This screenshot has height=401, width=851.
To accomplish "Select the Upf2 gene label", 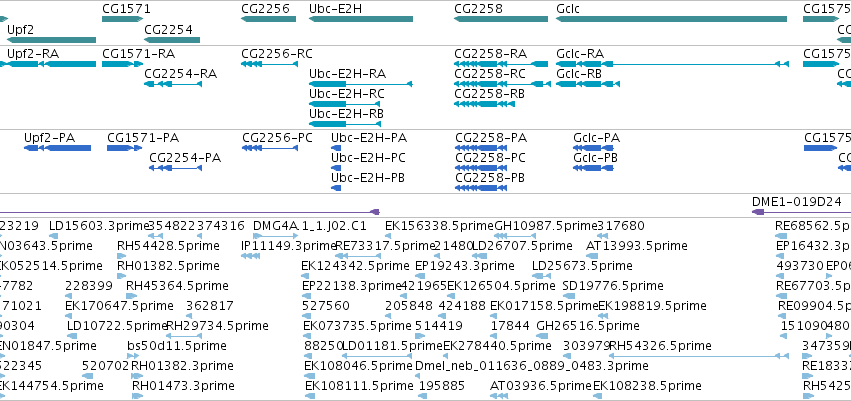I will [x=20, y=29].
